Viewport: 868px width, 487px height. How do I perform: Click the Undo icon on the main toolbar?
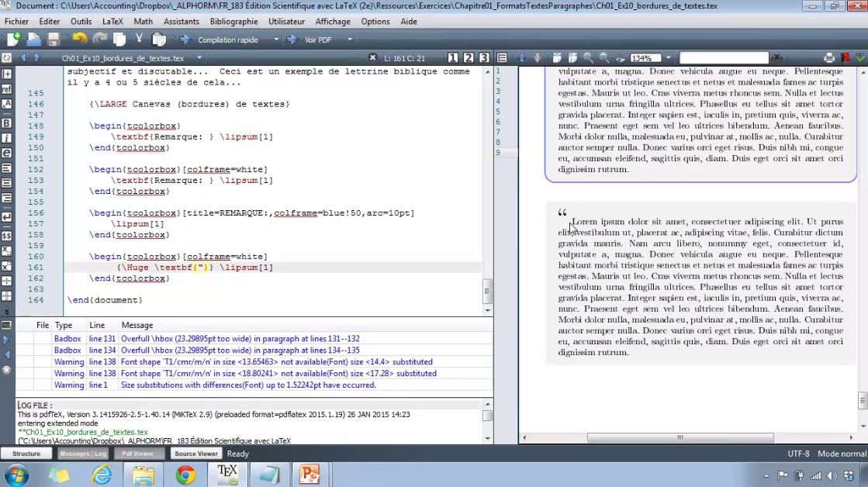79,40
